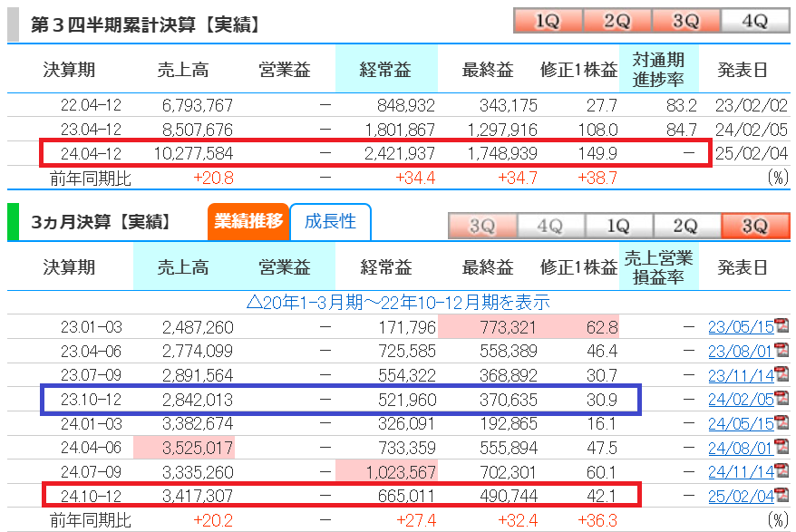Open PDF icon beside 24/02/05 link
Image resolution: width=796 pixels, height=532 pixels.
pyautogui.click(x=781, y=398)
